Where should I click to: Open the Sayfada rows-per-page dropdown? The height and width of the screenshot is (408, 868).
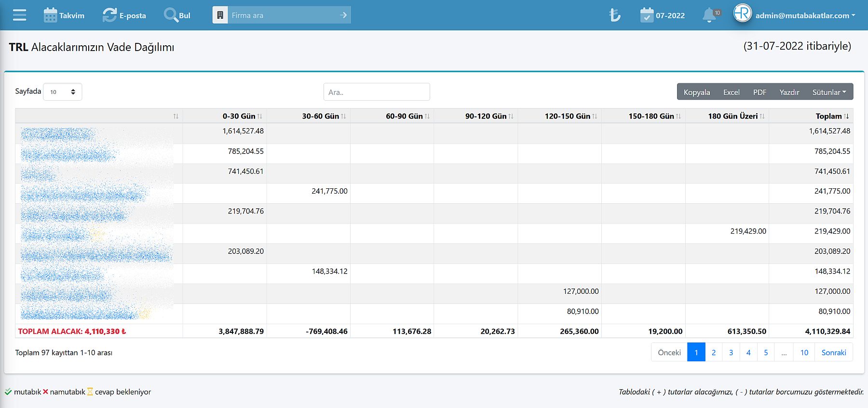pos(63,92)
